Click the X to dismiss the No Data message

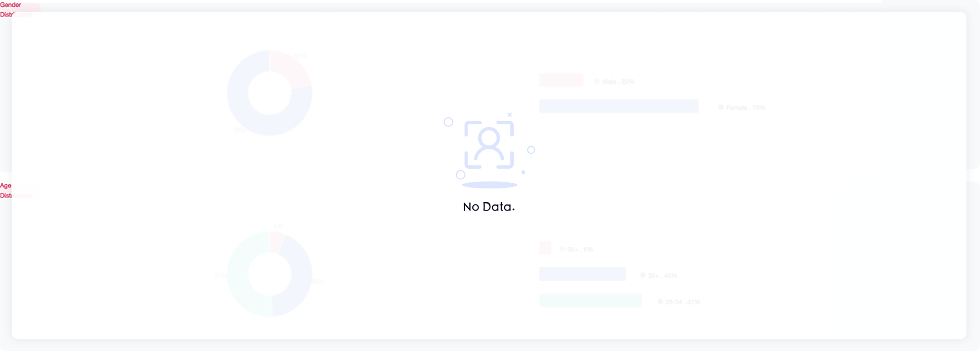click(509, 115)
